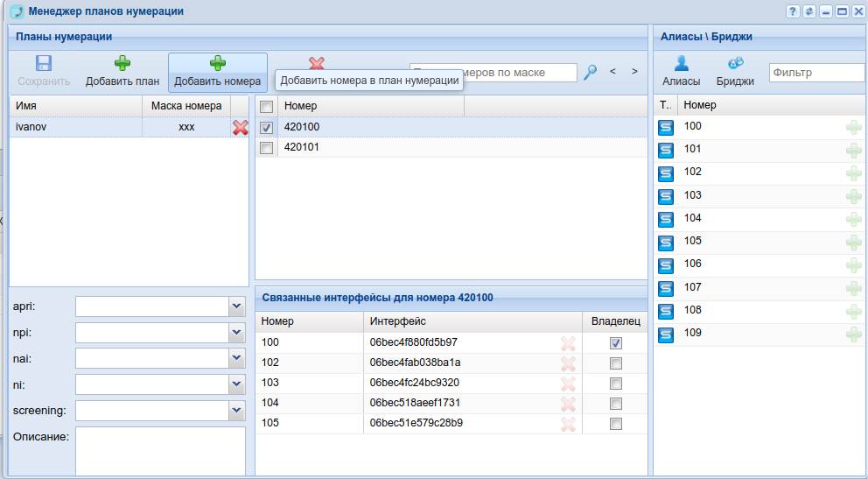Delete the ivanov numbering plan
This screenshot has width=868, height=479.
pyautogui.click(x=241, y=128)
